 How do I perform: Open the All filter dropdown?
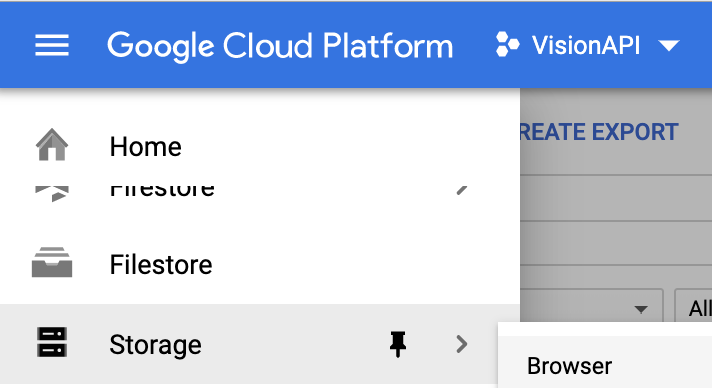[693, 307]
